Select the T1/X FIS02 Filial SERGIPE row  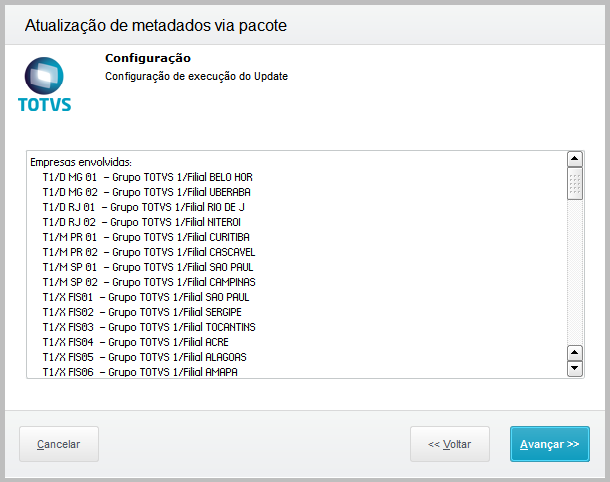[145, 312]
